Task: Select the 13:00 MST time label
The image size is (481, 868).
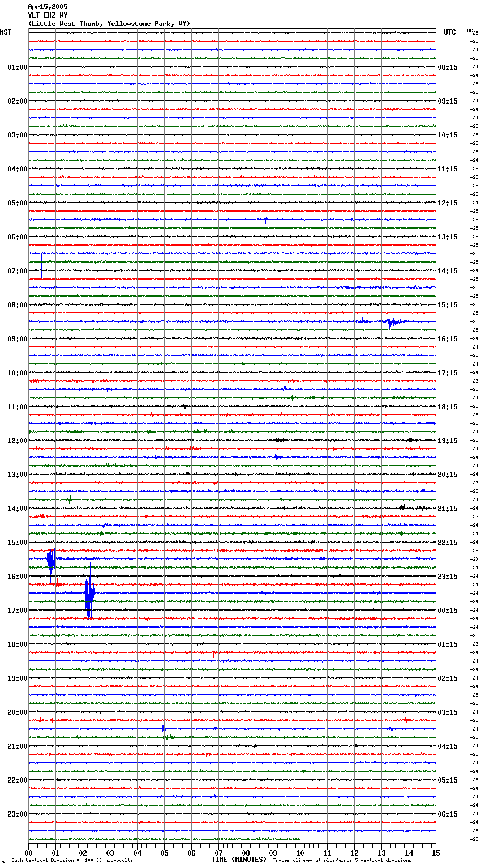Action: click(18, 475)
